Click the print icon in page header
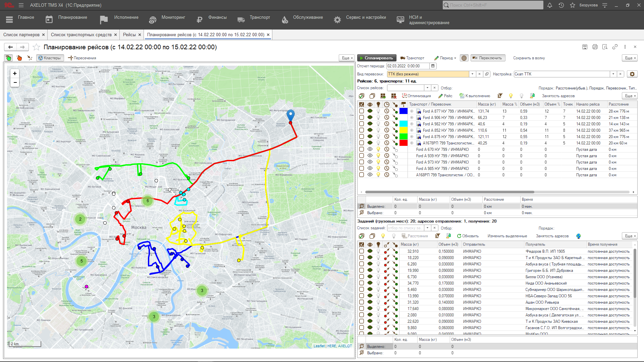The width and height of the screenshot is (644, 362). [x=595, y=47]
